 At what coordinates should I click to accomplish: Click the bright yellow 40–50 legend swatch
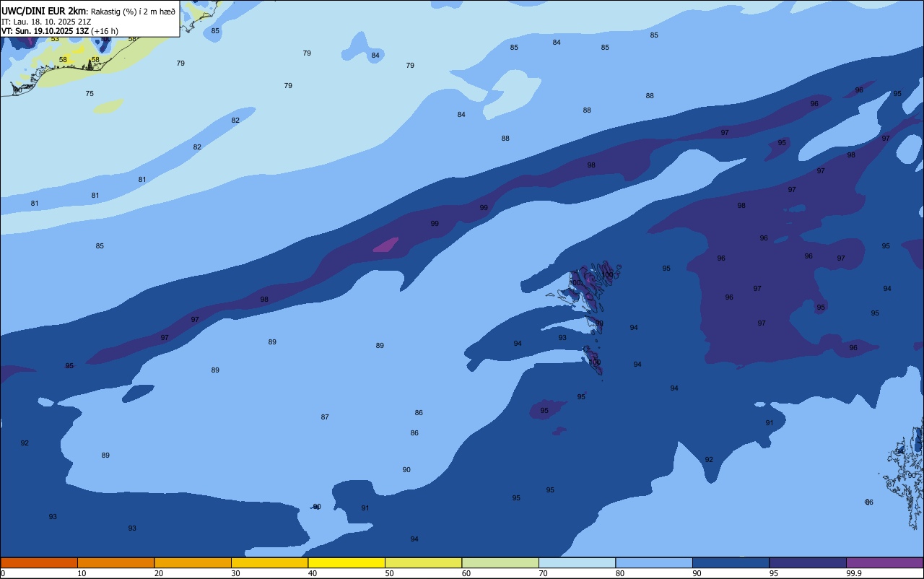pos(346,562)
